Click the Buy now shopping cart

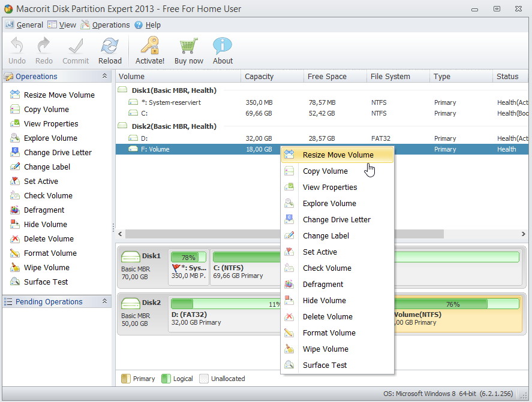(189, 51)
